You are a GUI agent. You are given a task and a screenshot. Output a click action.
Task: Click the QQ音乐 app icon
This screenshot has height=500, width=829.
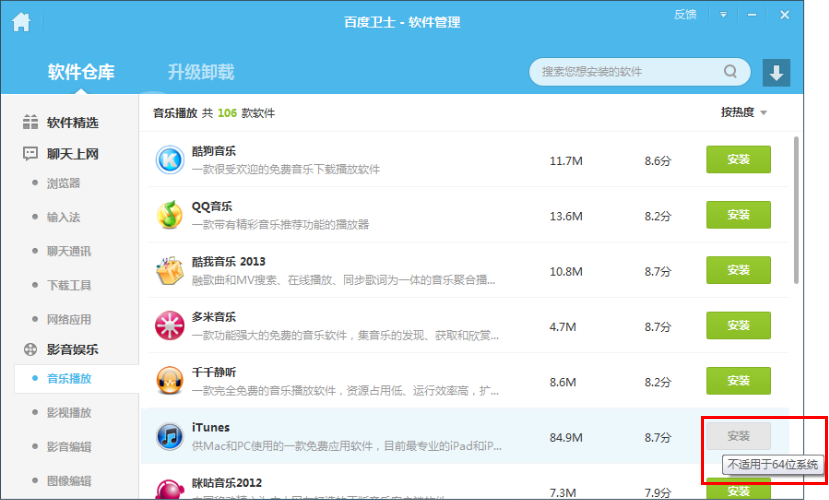coord(169,215)
